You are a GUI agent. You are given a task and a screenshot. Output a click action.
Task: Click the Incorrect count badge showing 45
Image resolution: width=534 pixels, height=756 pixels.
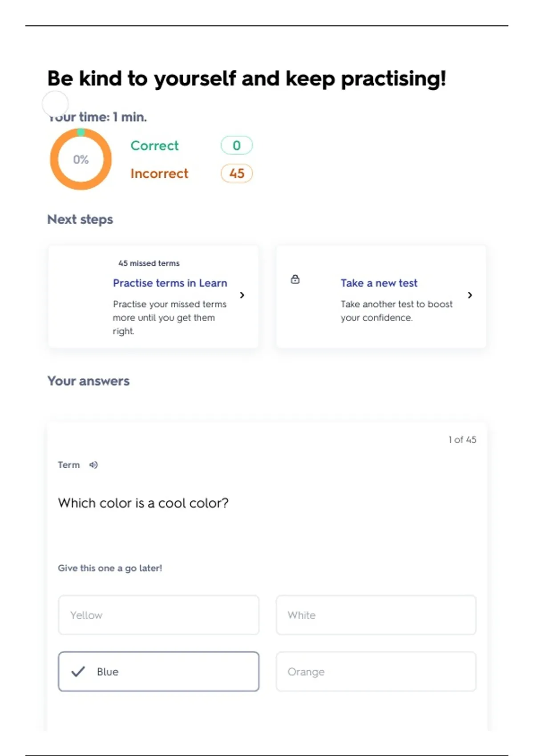point(237,173)
